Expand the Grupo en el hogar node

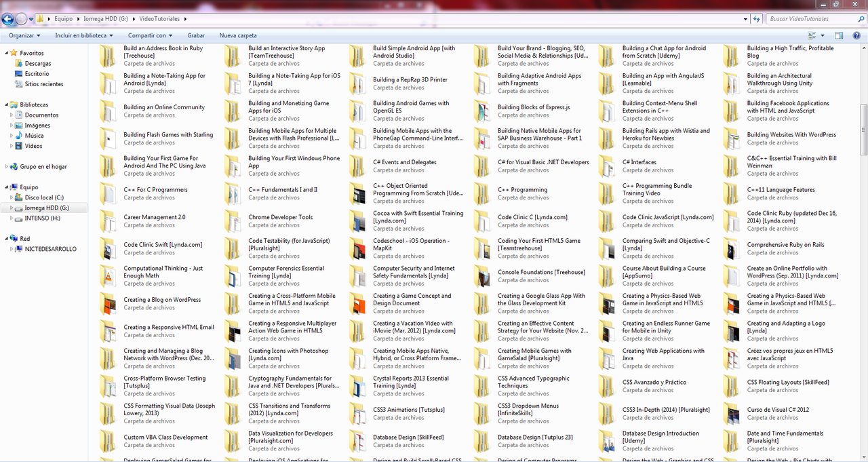click(6, 166)
